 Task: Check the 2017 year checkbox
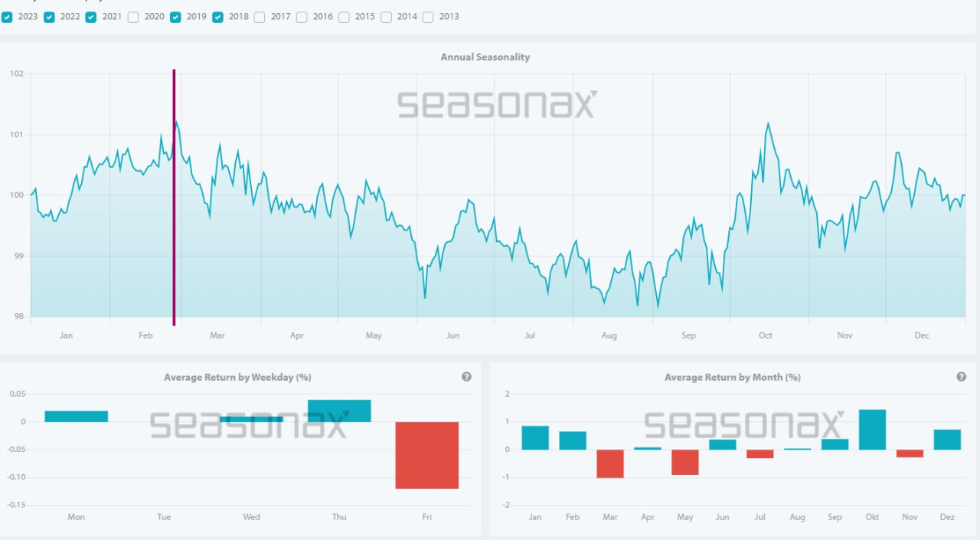coord(260,17)
